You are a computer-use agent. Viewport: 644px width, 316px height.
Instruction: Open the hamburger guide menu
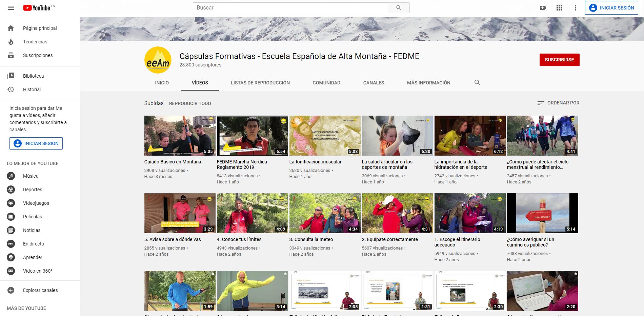11,8
